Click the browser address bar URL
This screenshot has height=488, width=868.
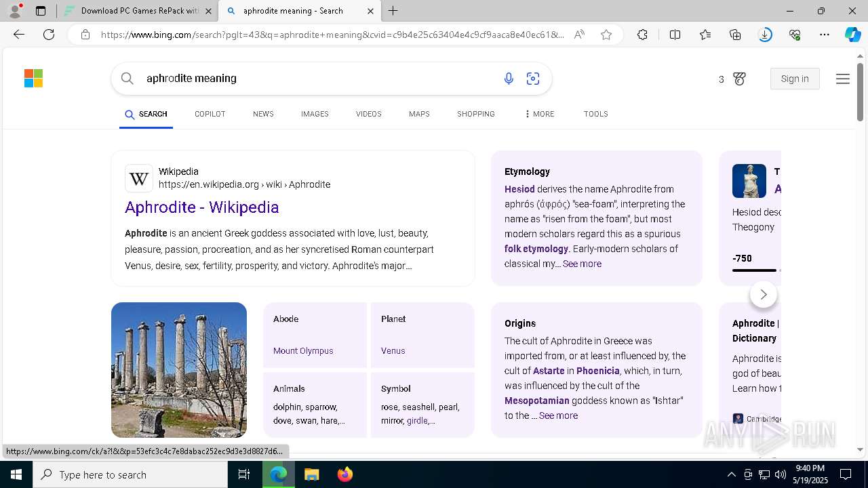(332, 35)
